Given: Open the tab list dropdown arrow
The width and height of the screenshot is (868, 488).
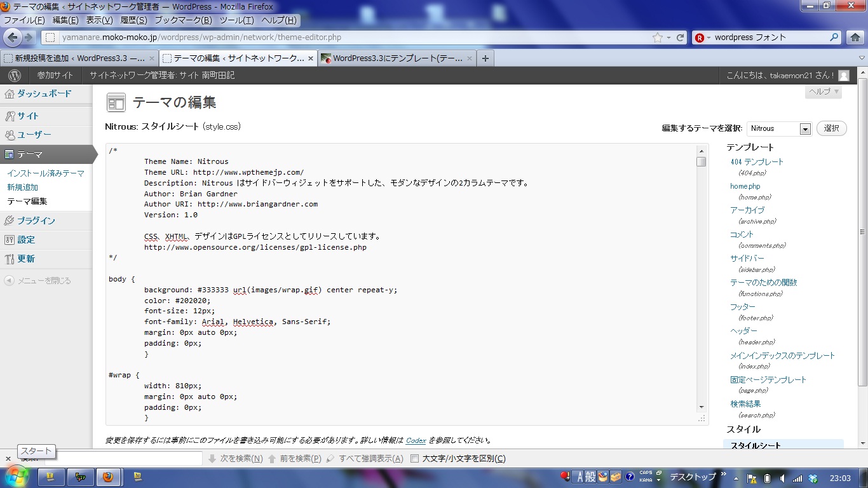Looking at the screenshot, I should click(x=862, y=58).
